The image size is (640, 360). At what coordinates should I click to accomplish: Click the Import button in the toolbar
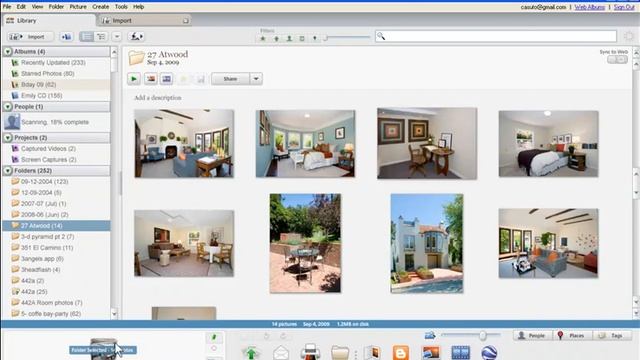point(30,37)
